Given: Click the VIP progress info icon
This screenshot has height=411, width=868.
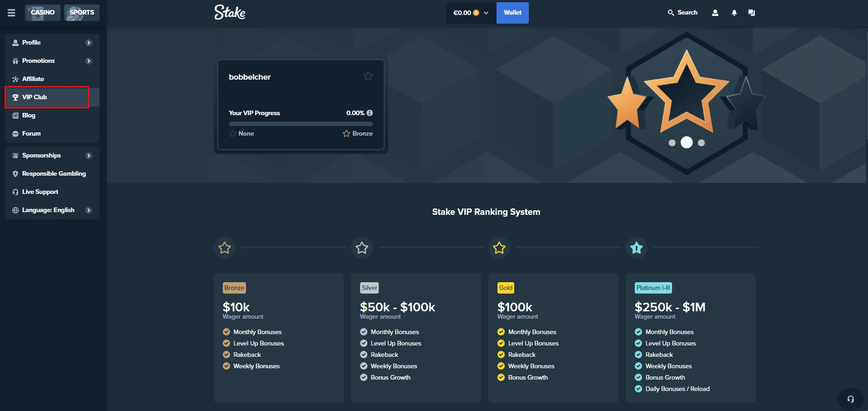Looking at the screenshot, I should [x=370, y=113].
